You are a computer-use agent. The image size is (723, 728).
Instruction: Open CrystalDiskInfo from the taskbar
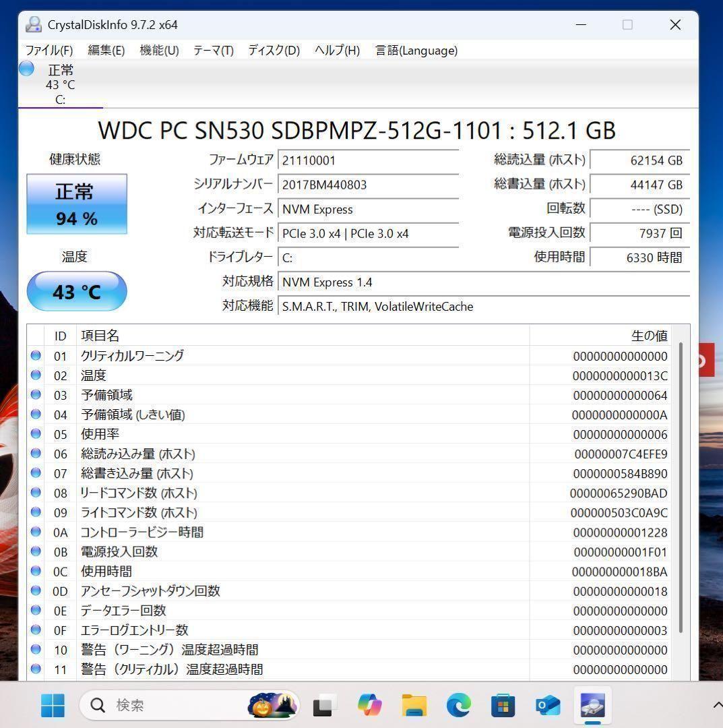click(591, 705)
